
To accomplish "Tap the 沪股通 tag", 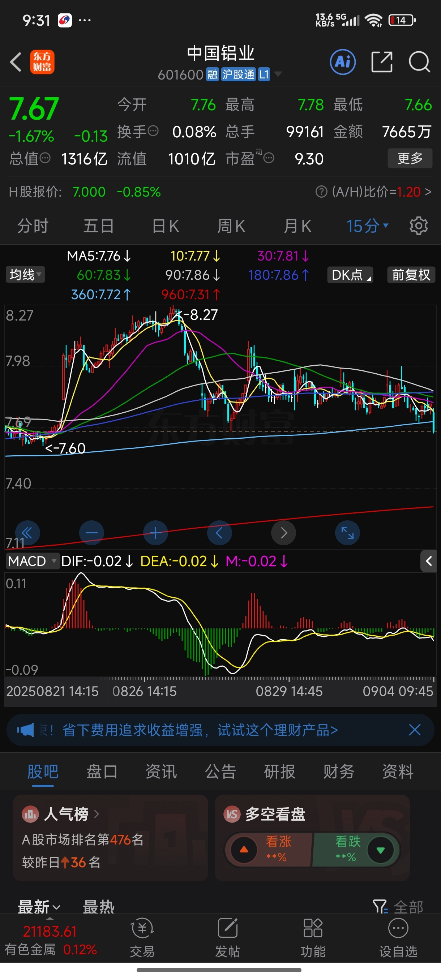I will click(238, 74).
